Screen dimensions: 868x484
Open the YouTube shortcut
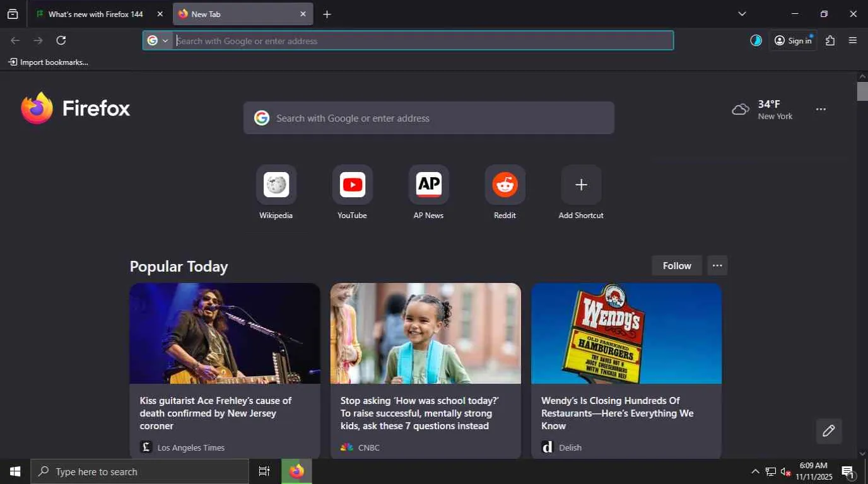click(352, 193)
